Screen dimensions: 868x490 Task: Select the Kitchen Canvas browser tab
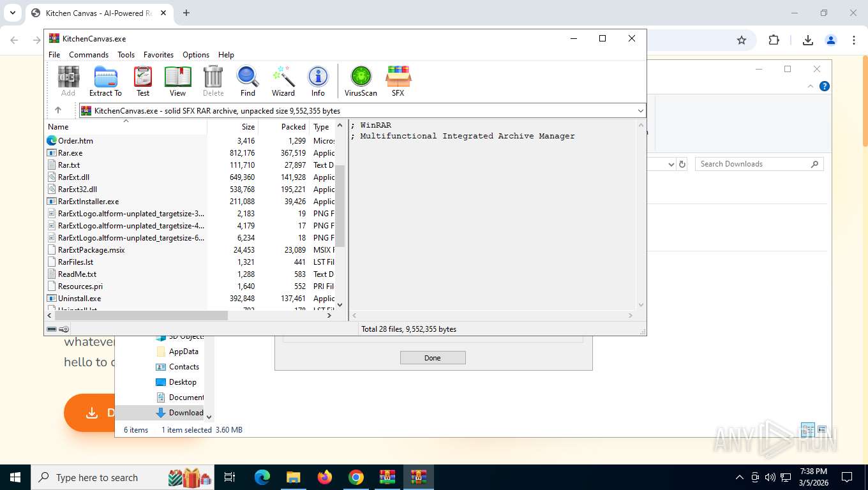click(99, 13)
